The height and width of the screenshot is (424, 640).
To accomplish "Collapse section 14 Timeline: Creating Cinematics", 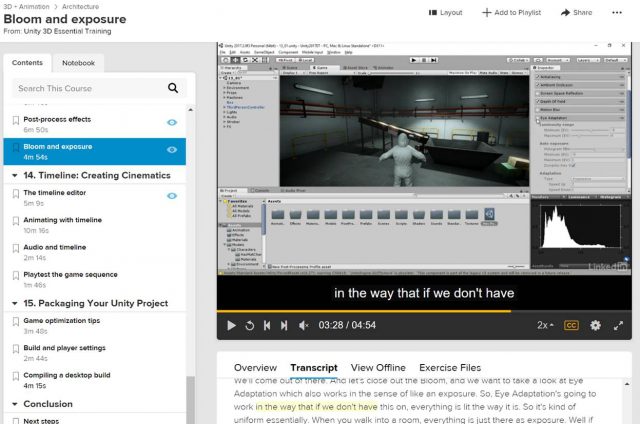I will [15, 175].
